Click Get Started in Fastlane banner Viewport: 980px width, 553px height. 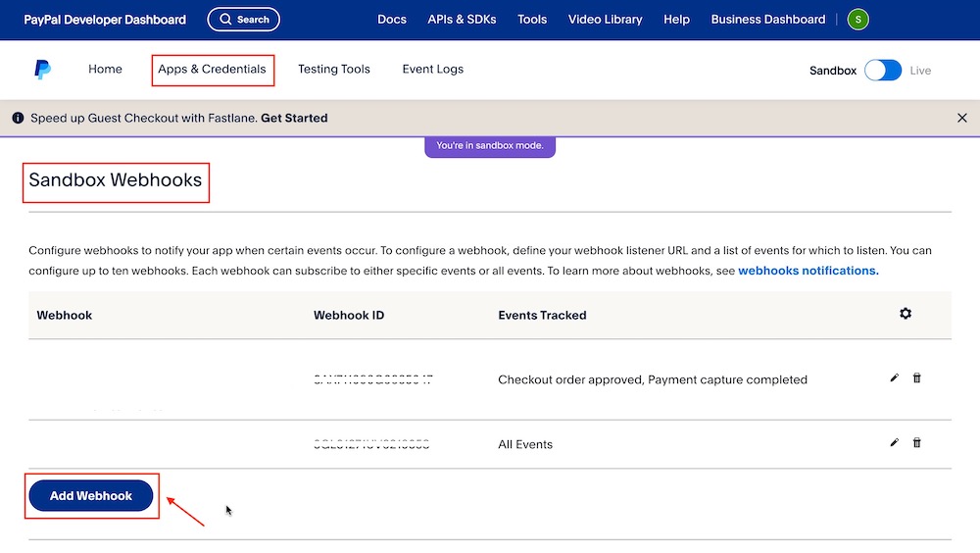294,118
